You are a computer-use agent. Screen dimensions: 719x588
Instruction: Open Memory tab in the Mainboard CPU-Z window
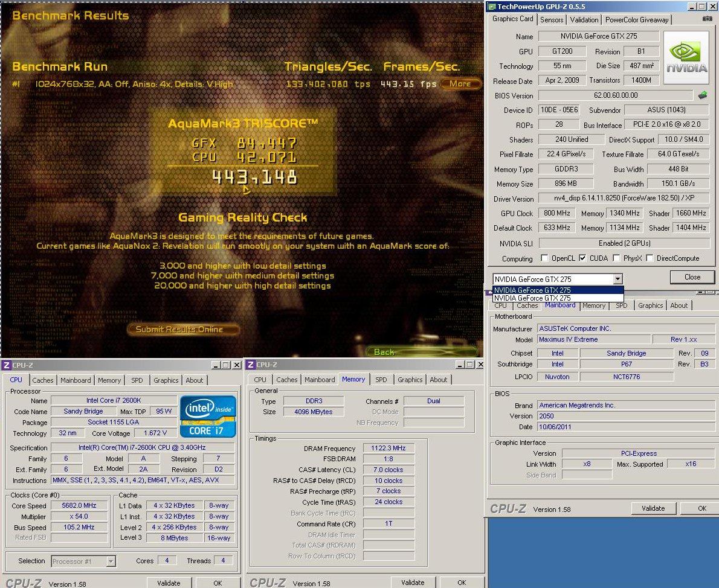(595, 305)
